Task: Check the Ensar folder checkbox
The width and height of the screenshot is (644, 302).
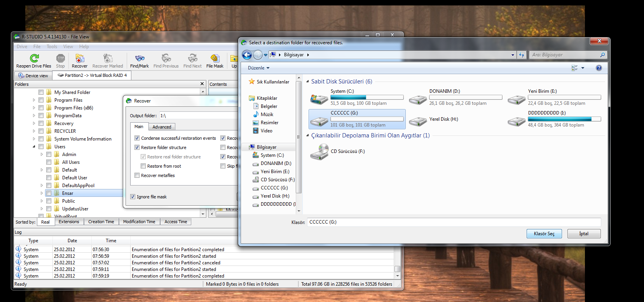Action: [x=49, y=193]
